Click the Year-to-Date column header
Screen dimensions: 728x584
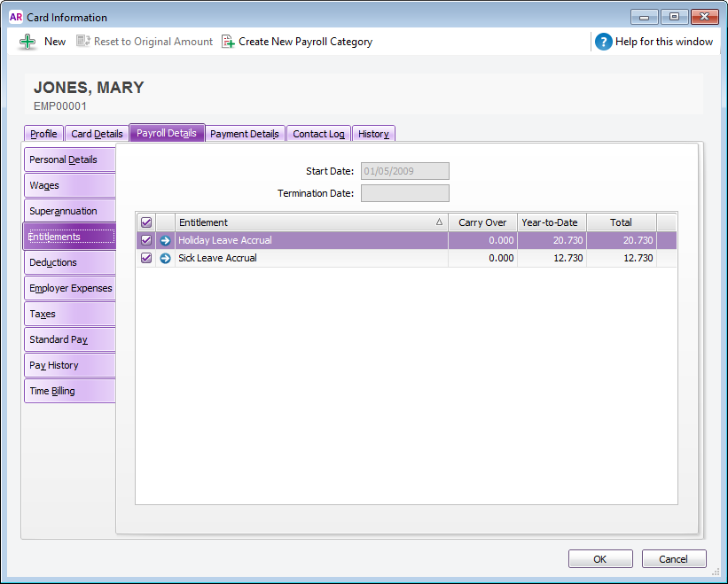click(551, 222)
